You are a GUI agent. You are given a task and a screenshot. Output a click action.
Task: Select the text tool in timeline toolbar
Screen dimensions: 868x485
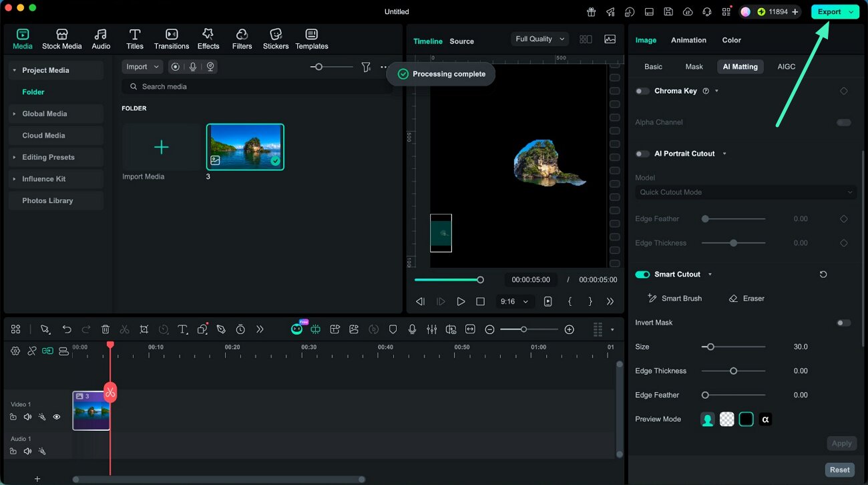coord(183,329)
